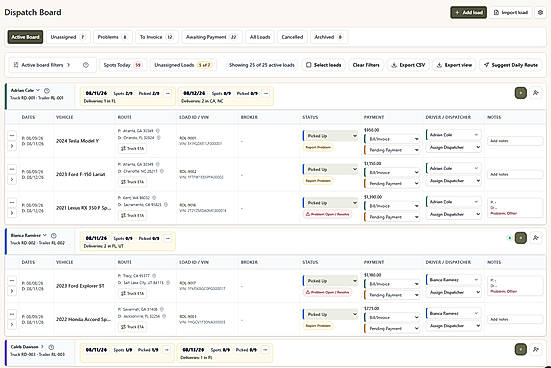Expand Ford F-150 Lariat row details
The height and width of the screenshot is (368, 551).
12,179
